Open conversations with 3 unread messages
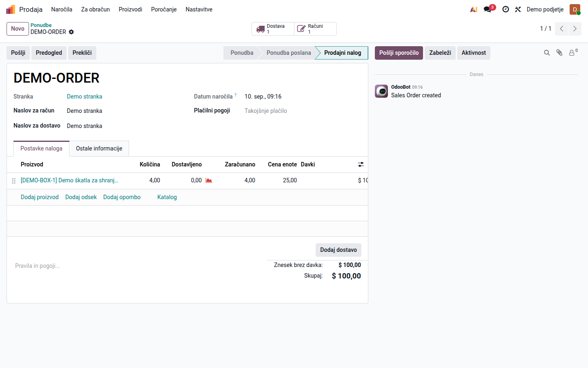Screen dimensions: 588x368 (489, 9)
